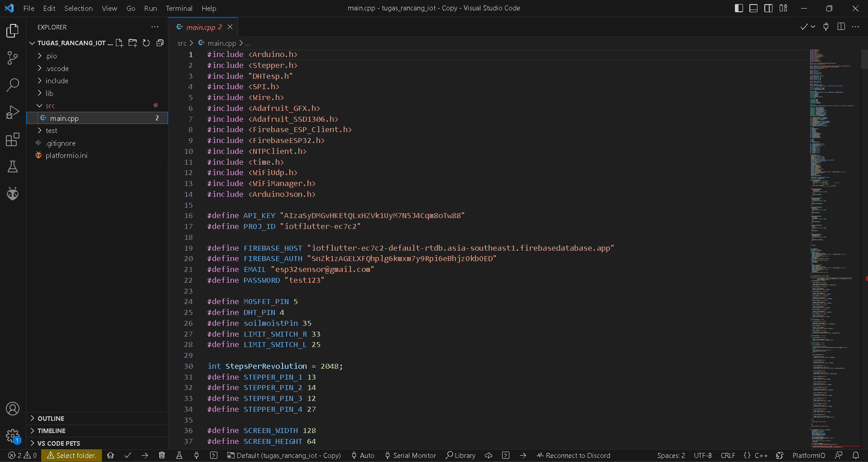
Task: Start PlatformIO Upload from status bar
Action: click(x=144, y=456)
